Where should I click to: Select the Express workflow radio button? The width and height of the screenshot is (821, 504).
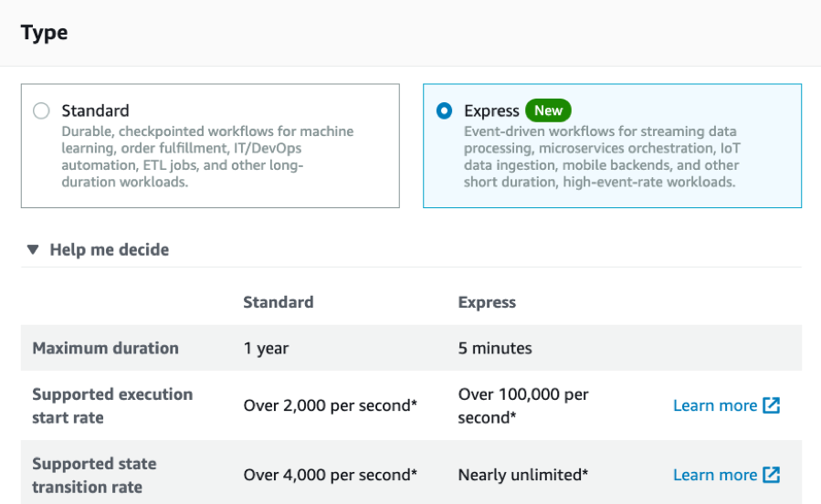click(x=444, y=111)
